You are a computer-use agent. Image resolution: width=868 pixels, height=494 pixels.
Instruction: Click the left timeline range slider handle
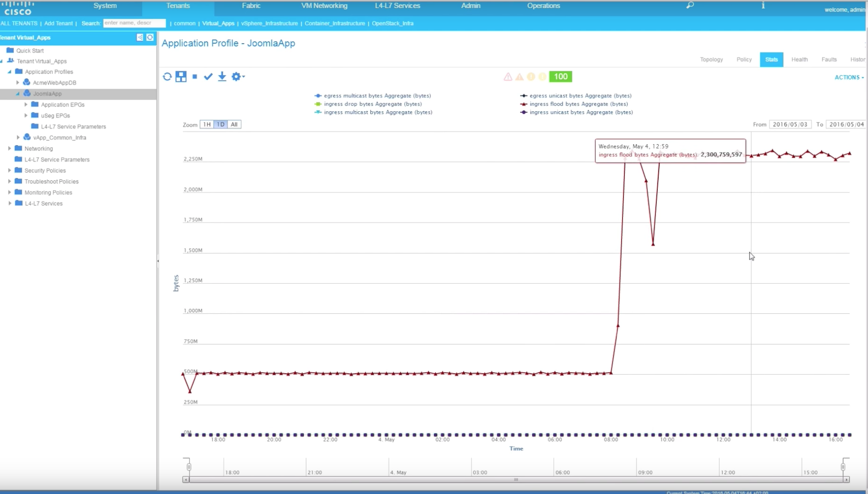point(189,467)
